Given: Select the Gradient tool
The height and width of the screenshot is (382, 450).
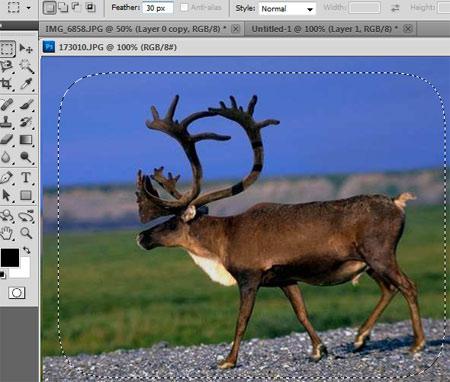Looking at the screenshot, I should coord(26,139).
